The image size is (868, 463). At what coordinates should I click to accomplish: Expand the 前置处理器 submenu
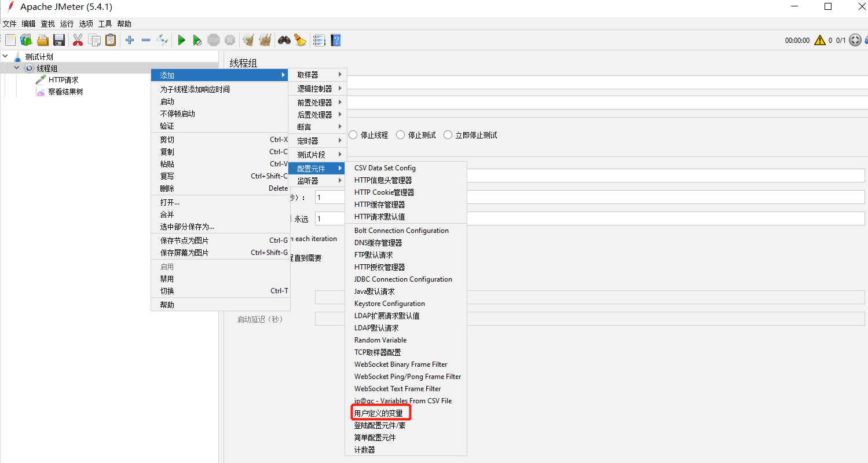(x=318, y=103)
